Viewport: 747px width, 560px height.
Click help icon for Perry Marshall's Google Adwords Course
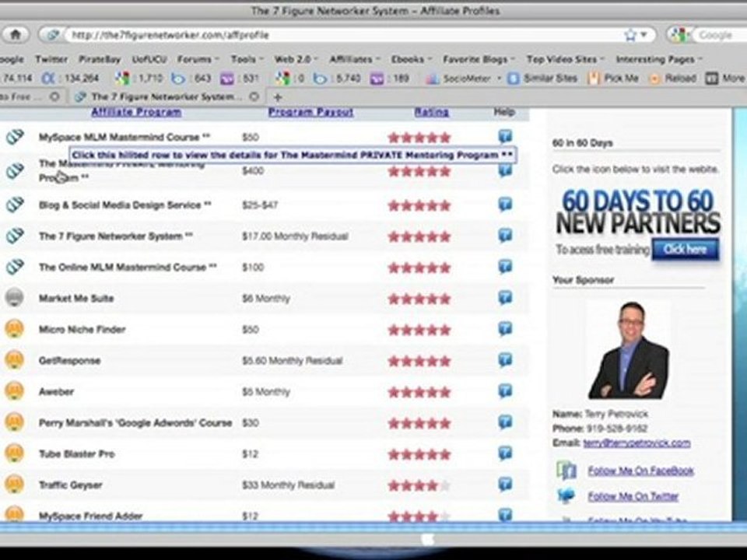pyautogui.click(x=505, y=422)
